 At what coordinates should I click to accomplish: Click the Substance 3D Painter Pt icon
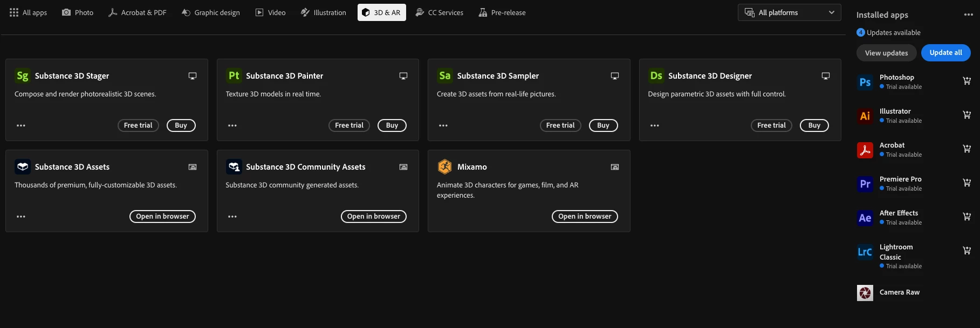pos(234,76)
